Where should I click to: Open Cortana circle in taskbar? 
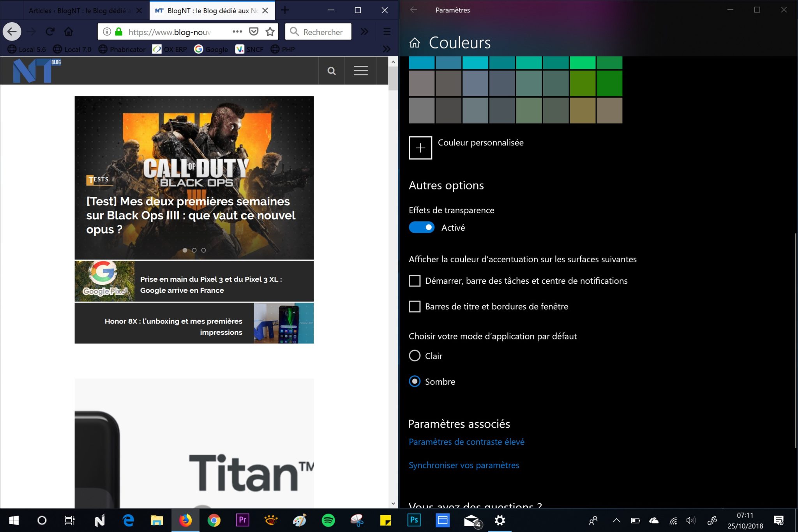pyautogui.click(x=42, y=520)
